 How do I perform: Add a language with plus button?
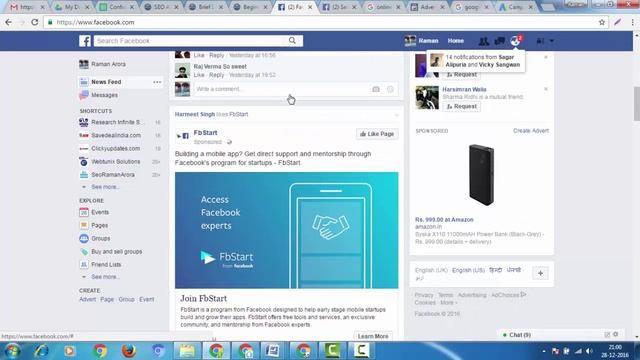pyautogui.click(x=540, y=273)
